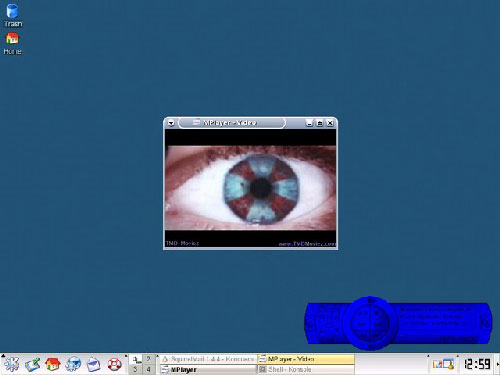Open the mail envelope icon in panel
Image resolution: width=500 pixels, height=375 pixels.
click(x=94, y=364)
